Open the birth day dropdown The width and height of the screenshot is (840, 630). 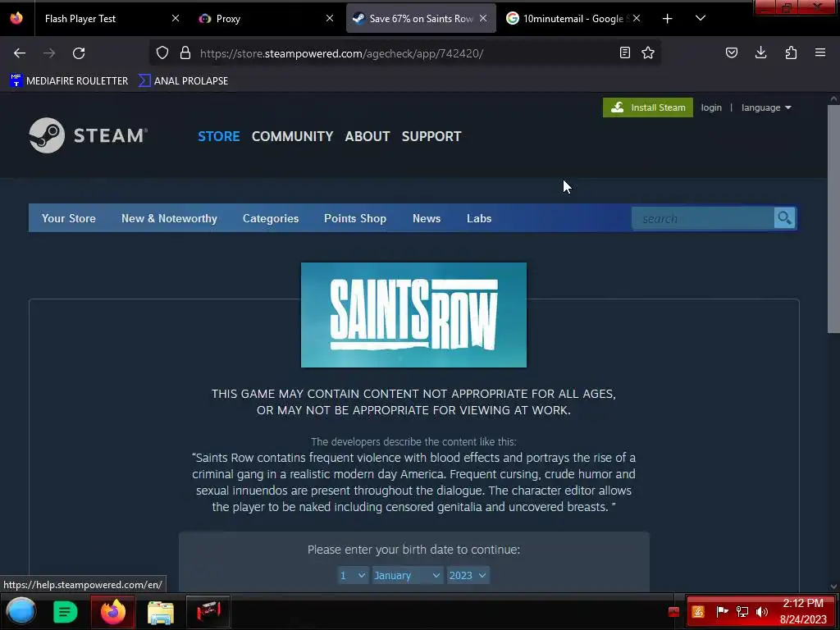pos(353,575)
